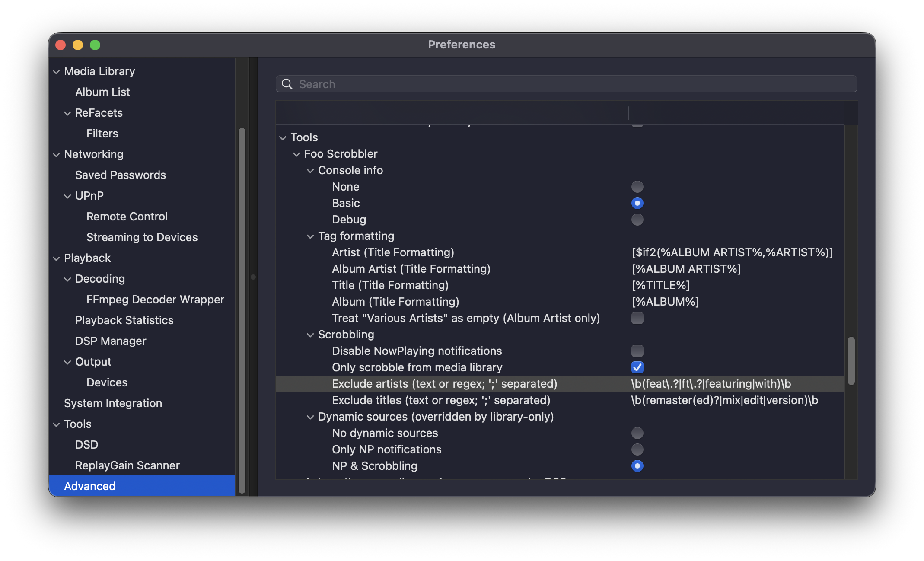Enable Treat "Various Artists" as empty

pos(637,318)
